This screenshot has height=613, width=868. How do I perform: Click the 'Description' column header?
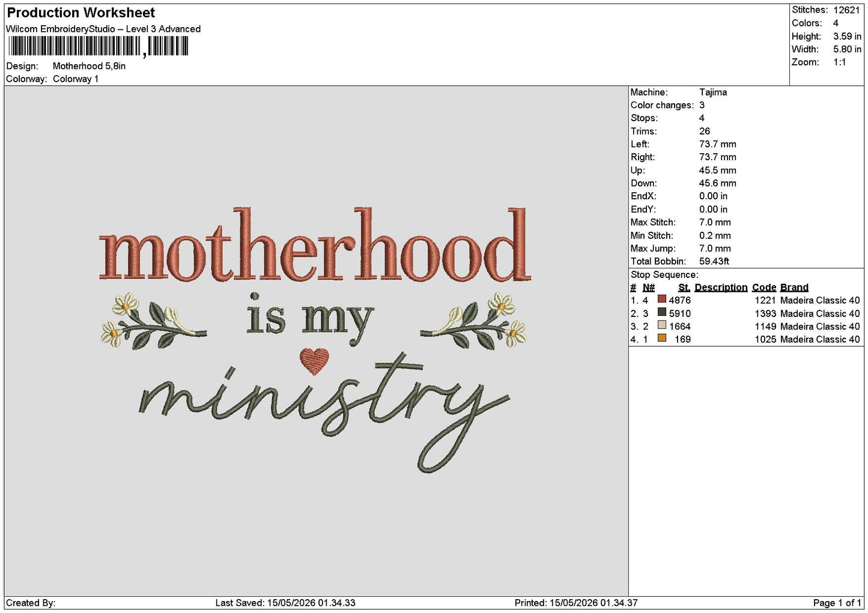[x=721, y=288]
